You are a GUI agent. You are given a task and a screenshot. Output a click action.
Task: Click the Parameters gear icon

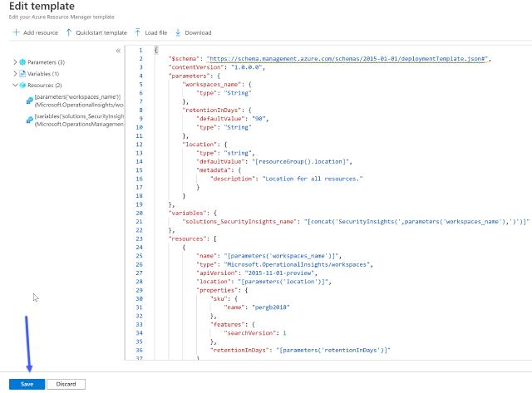pyautogui.click(x=22, y=62)
